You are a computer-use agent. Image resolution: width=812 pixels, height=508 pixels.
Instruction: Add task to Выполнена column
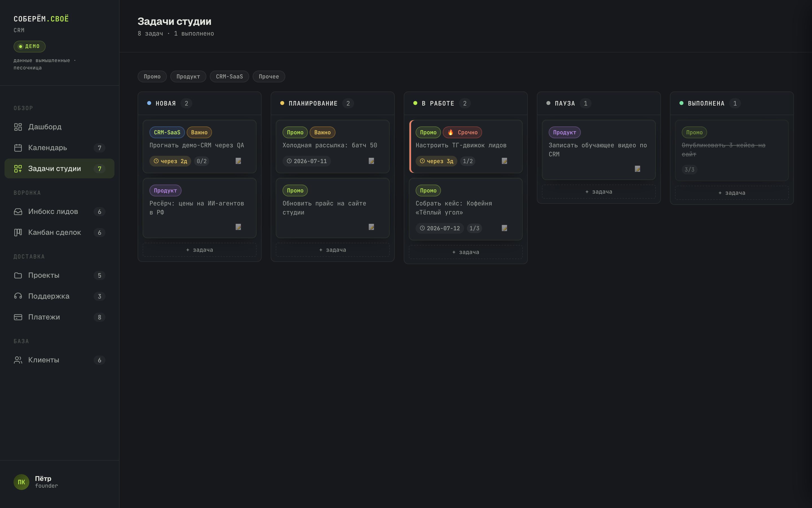pyautogui.click(x=732, y=193)
